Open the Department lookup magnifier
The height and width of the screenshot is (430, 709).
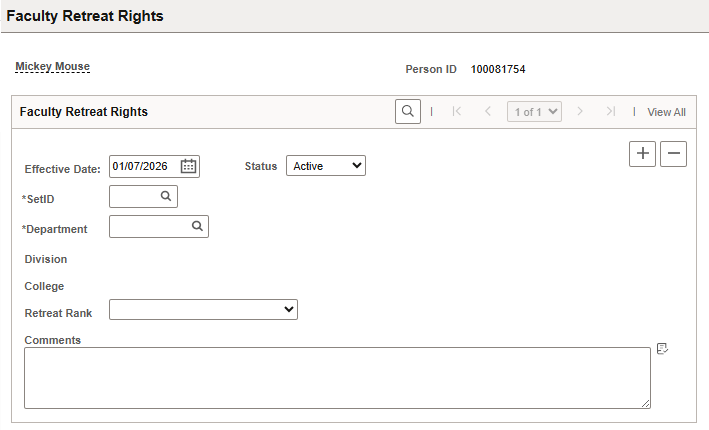197,227
